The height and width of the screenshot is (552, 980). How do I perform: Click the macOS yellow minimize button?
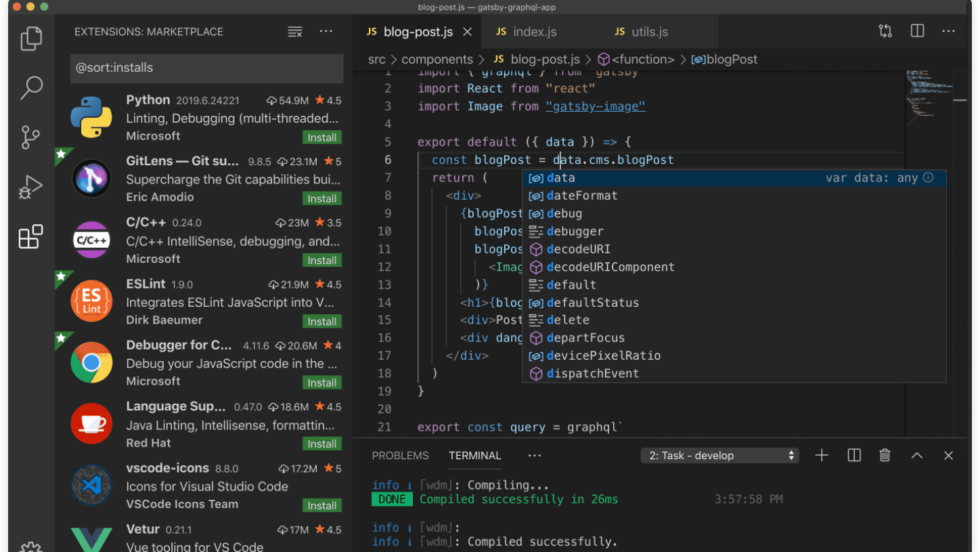(x=30, y=7)
